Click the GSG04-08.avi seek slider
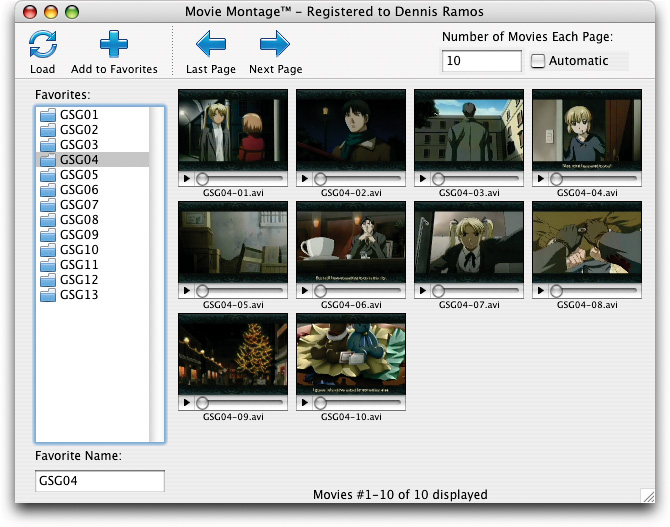This screenshot has width=670, height=527. pyautogui.click(x=594, y=291)
